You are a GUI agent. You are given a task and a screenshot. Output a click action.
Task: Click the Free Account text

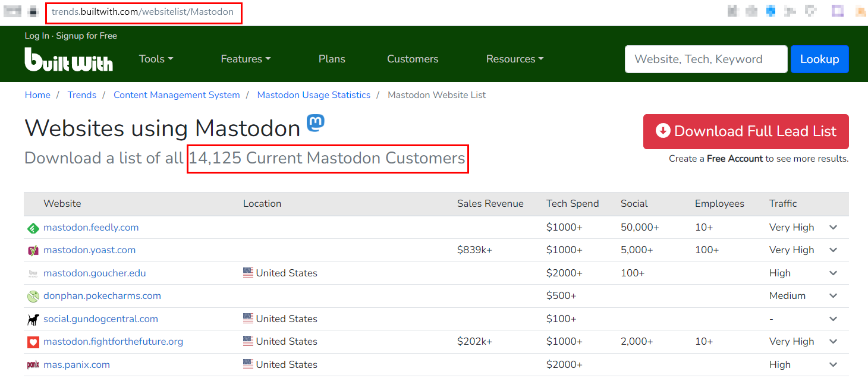click(735, 159)
